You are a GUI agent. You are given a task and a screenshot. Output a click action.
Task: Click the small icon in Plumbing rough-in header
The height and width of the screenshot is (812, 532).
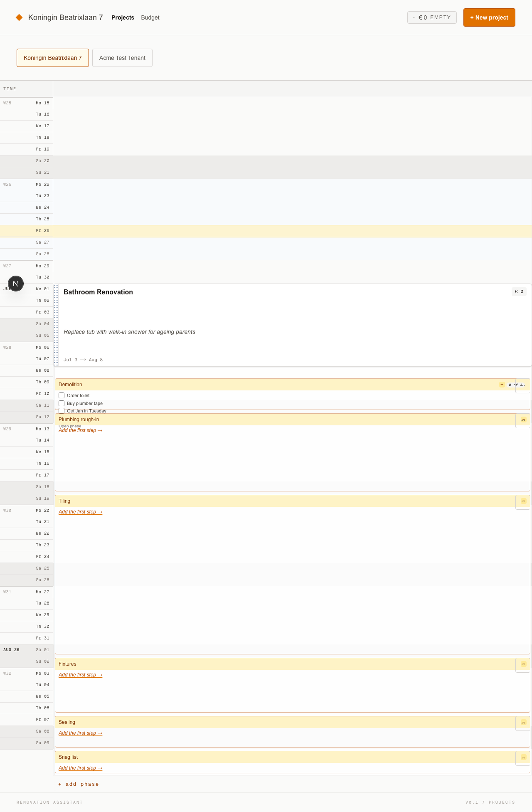(523, 420)
